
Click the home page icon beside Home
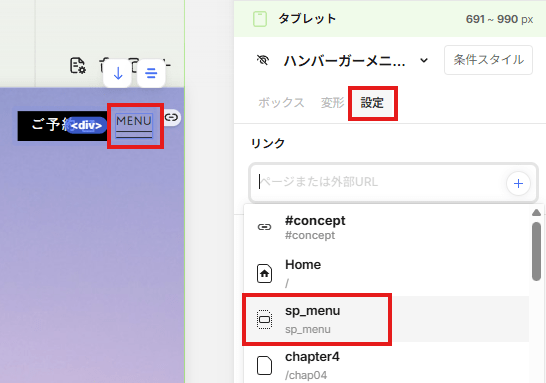(x=264, y=273)
